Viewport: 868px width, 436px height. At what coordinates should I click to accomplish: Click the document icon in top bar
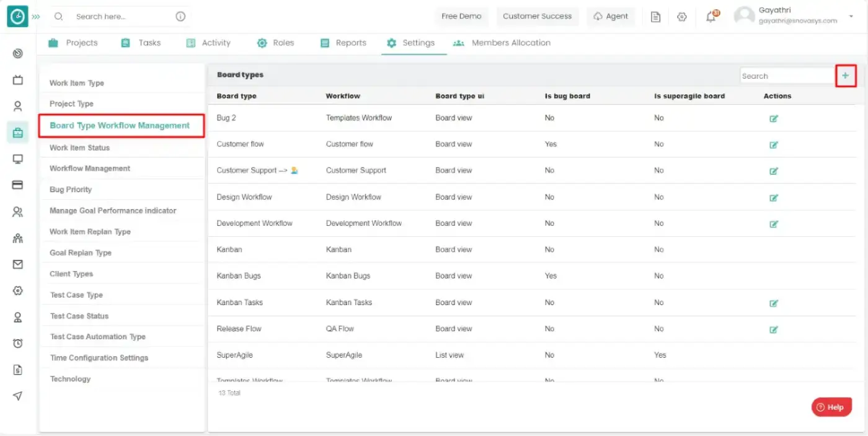(655, 17)
